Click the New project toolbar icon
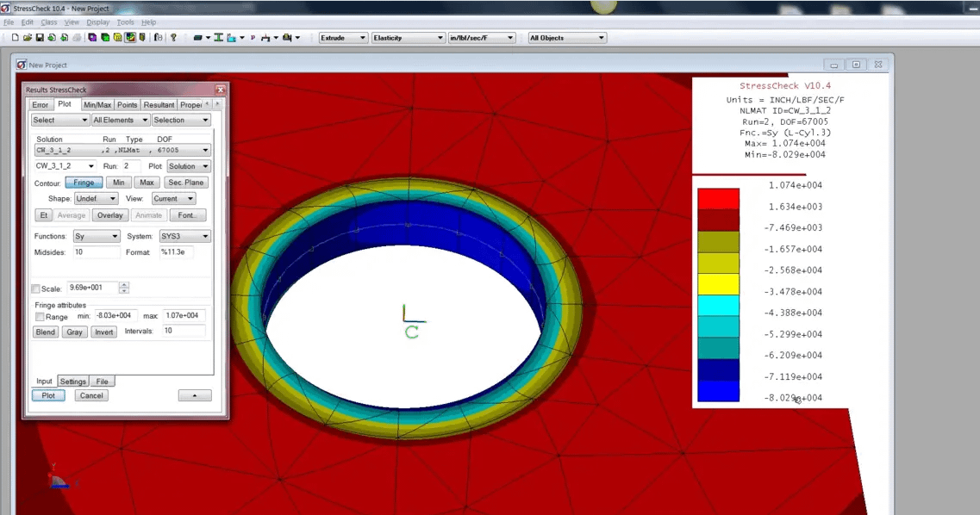Viewport: 980px width, 515px height. (x=15, y=37)
